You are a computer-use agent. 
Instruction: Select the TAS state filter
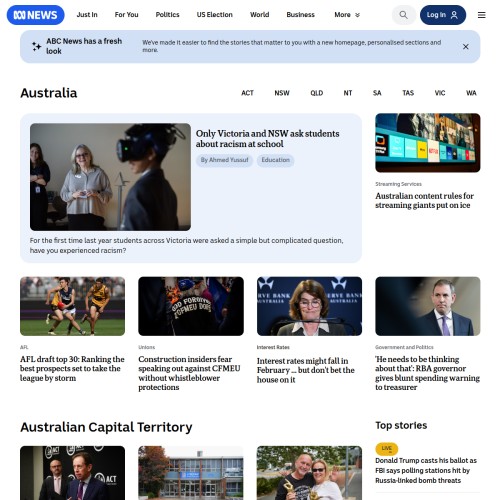[408, 93]
